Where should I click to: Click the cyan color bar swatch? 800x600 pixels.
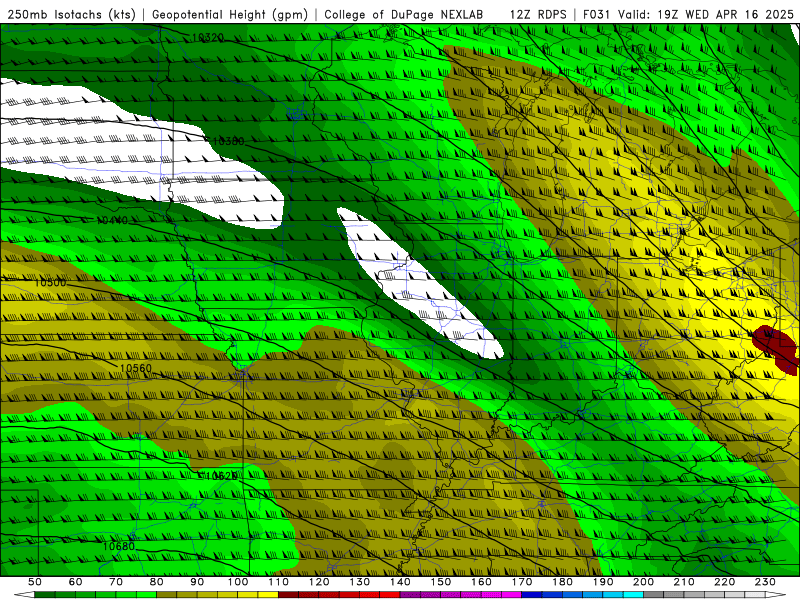pyautogui.click(x=633, y=595)
